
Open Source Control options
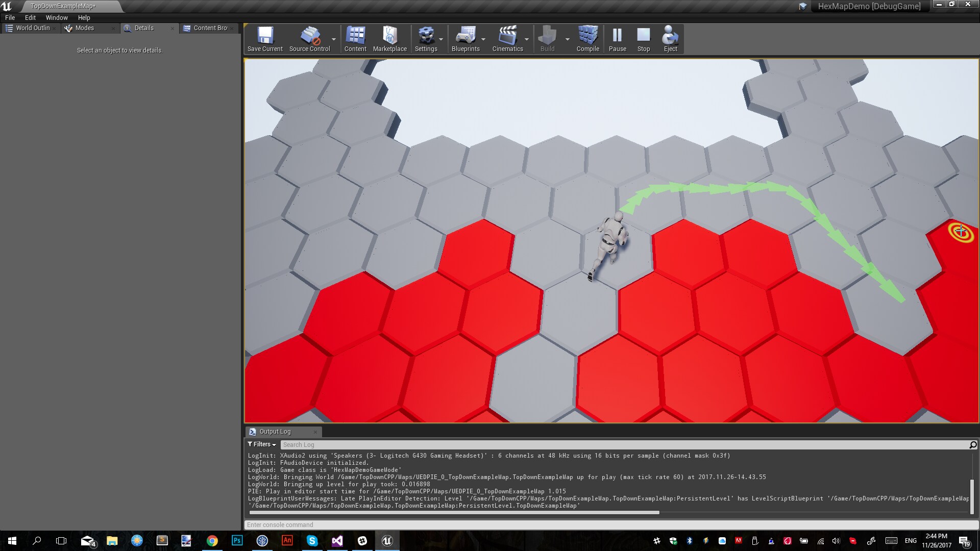tap(309, 38)
